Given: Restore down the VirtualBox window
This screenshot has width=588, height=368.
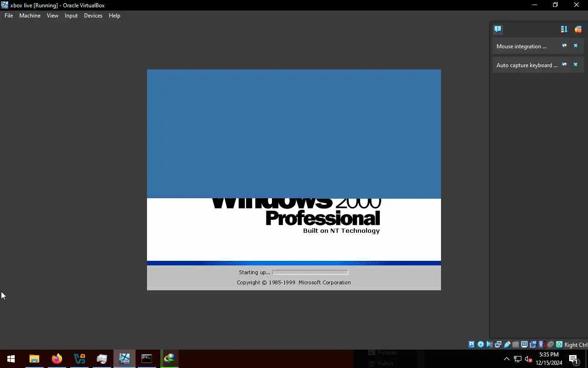Looking at the screenshot, I should tap(555, 5).
